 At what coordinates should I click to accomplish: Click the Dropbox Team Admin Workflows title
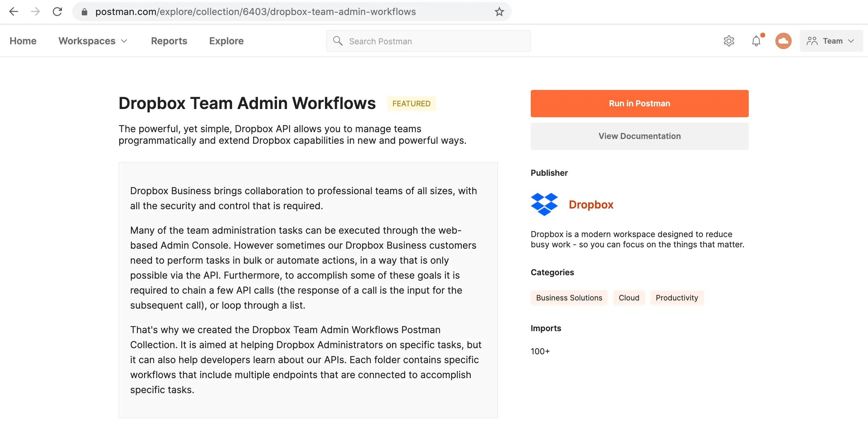coord(247,103)
